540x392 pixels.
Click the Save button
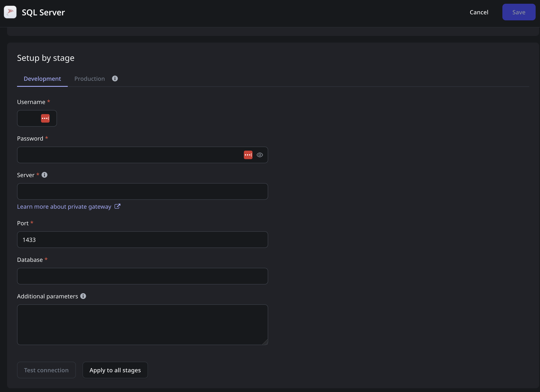tap(519, 12)
